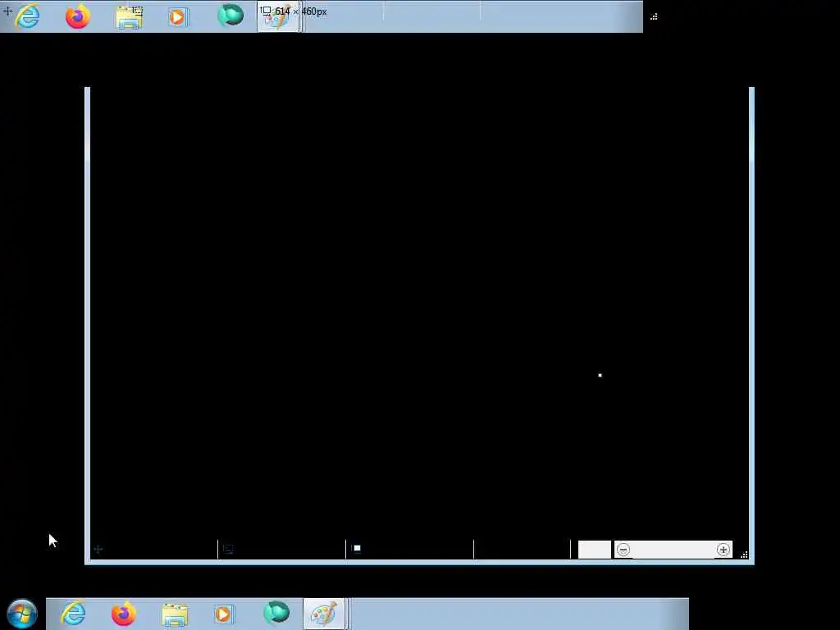Launch Internet Explorer beside the Start orb
The width and height of the screenshot is (840, 630).
coord(73,614)
